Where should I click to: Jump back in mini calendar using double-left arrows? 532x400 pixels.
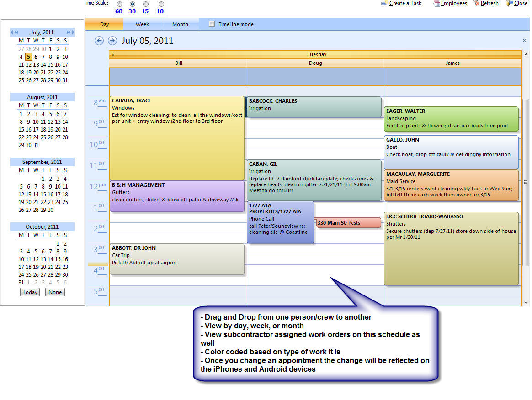(14, 32)
